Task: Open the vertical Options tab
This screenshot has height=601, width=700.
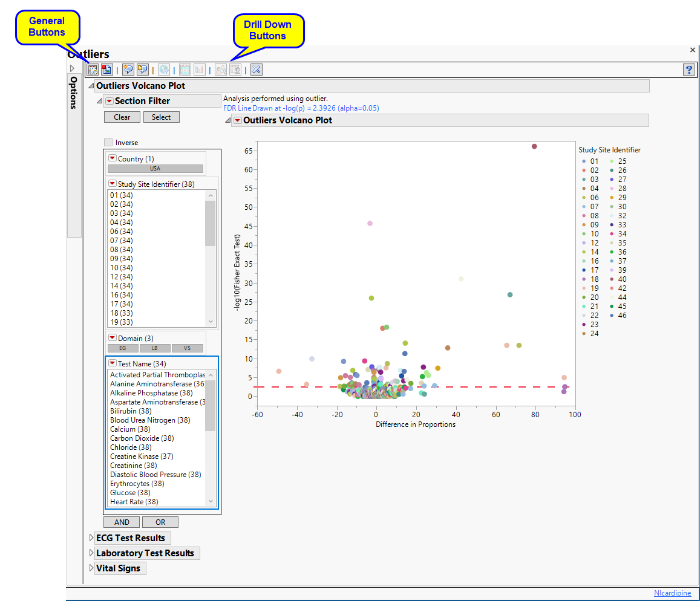Action: point(74,92)
